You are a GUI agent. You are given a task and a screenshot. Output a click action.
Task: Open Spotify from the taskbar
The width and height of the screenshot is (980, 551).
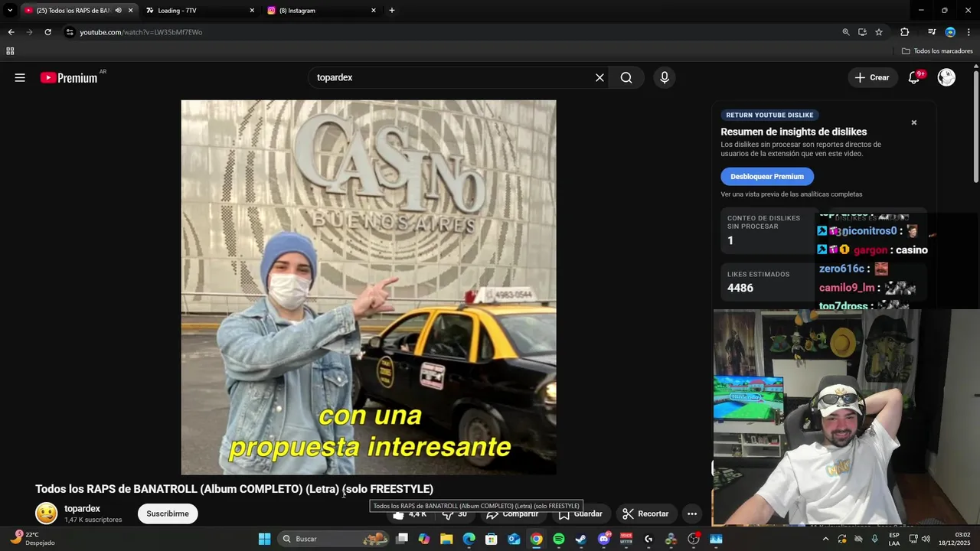559,539
